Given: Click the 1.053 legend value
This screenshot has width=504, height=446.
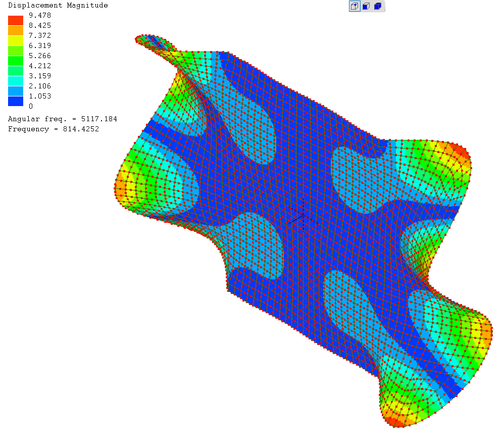Looking at the screenshot, I should tap(40, 96).
